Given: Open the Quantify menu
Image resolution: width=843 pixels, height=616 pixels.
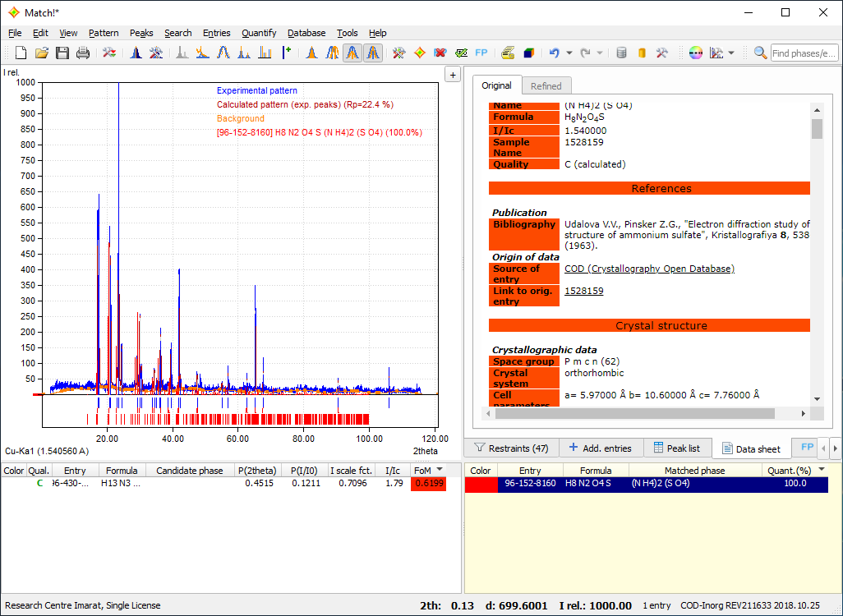Looking at the screenshot, I should coord(259,33).
